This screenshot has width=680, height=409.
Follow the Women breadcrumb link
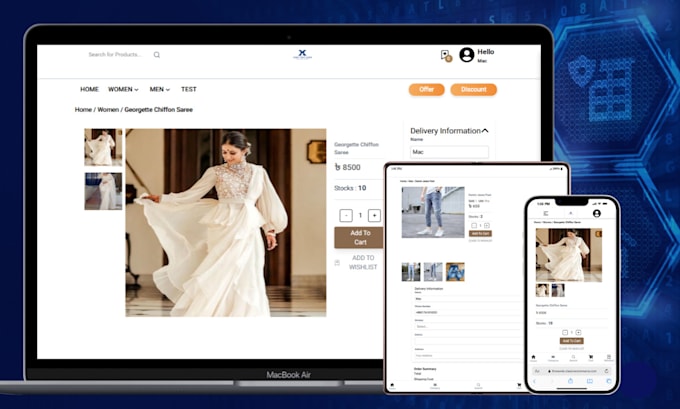pyautogui.click(x=108, y=110)
